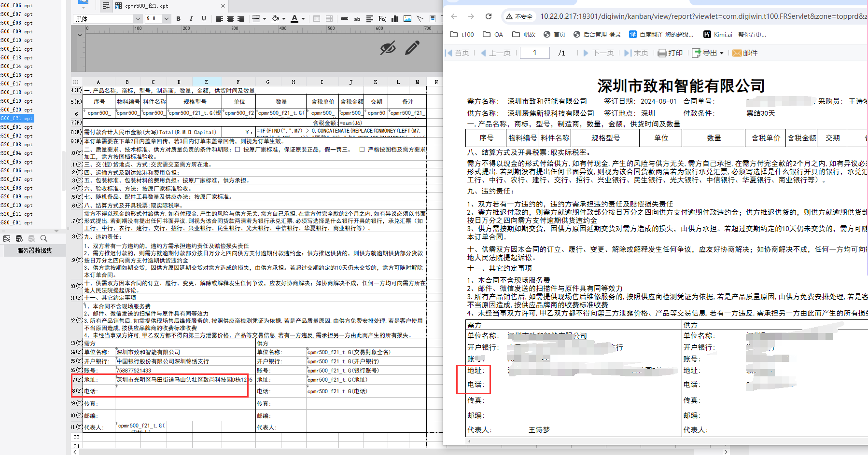Expand the border style dropdown arrow
868x455 pixels.
click(x=265, y=19)
